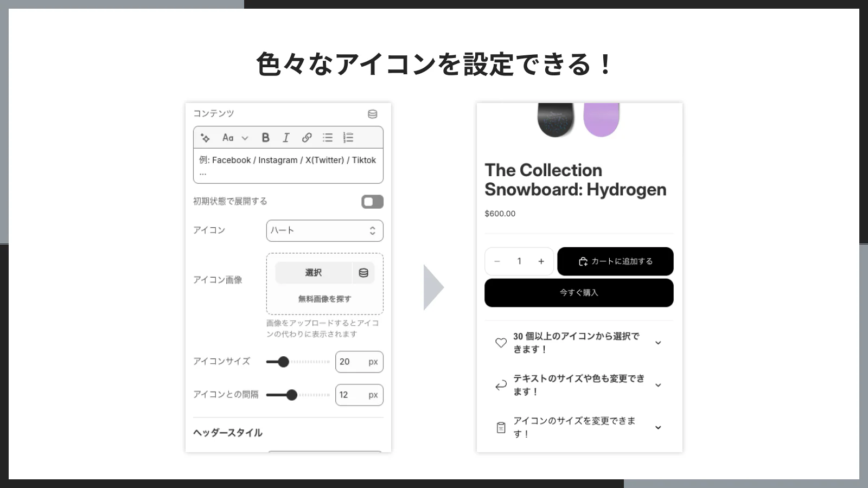
Task: Open the アイコン selector showing ハート
Action: pos(324,230)
